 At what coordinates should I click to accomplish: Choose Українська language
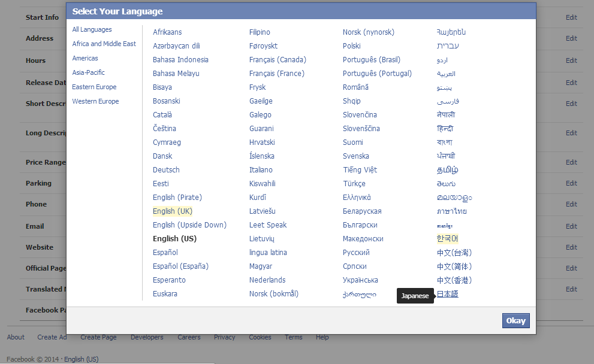[x=360, y=280]
